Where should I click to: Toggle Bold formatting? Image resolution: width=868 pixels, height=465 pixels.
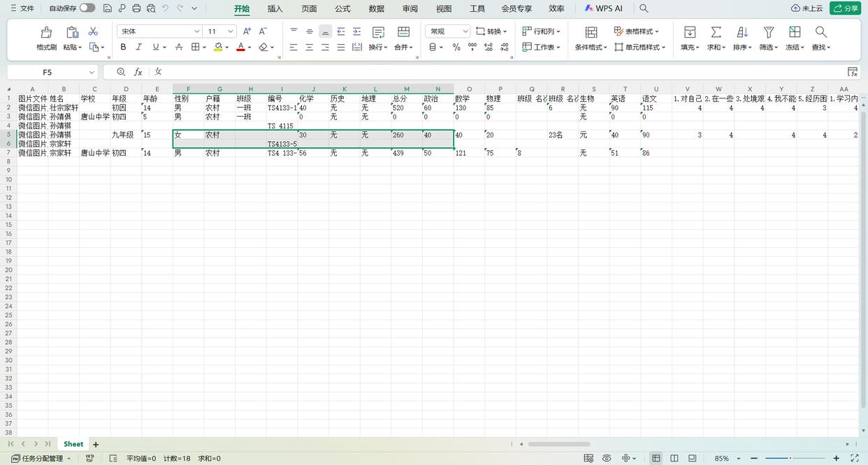(124, 47)
